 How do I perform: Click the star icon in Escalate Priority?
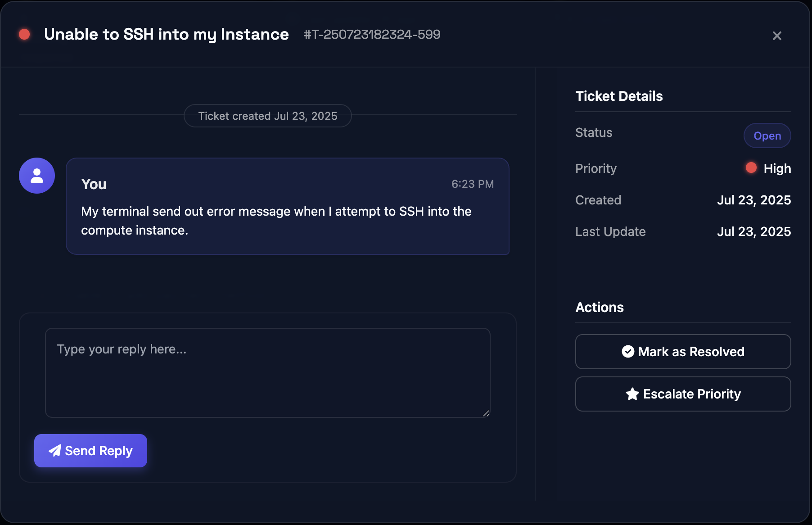tap(633, 394)
